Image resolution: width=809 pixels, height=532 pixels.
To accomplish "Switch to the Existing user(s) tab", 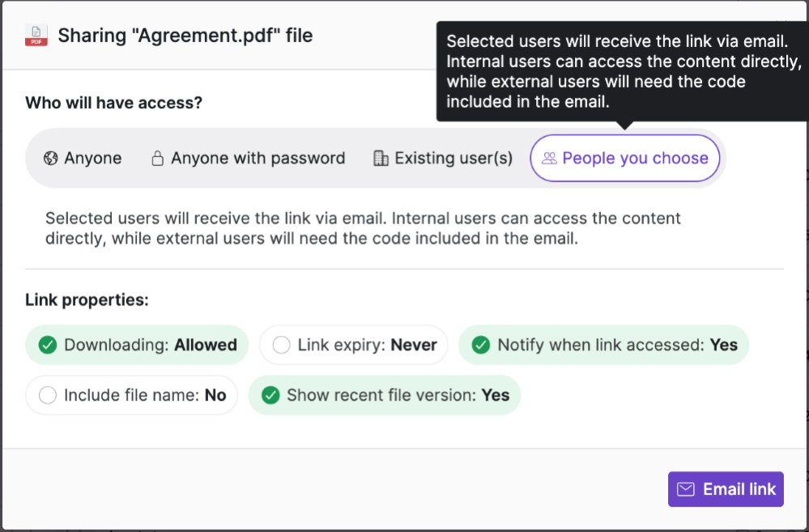I will pyautogui.click(x=442, y=158).
